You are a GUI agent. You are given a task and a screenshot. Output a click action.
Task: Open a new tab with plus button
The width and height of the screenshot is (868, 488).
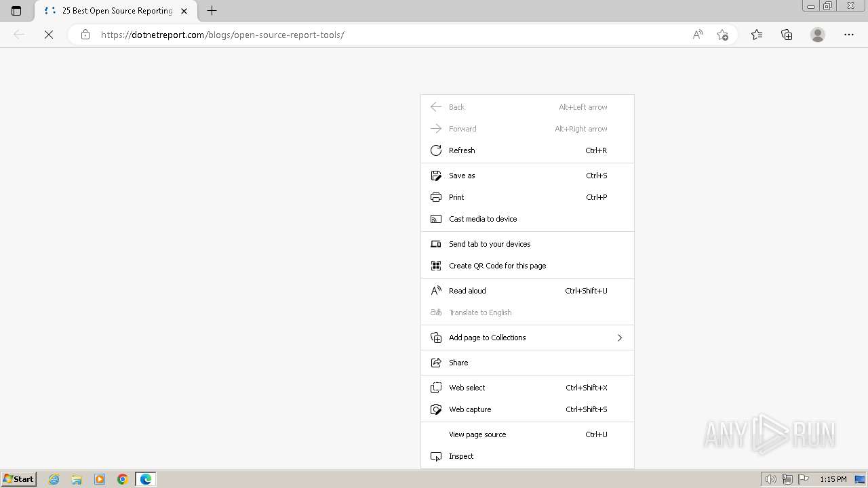click(x=212, y=11)
